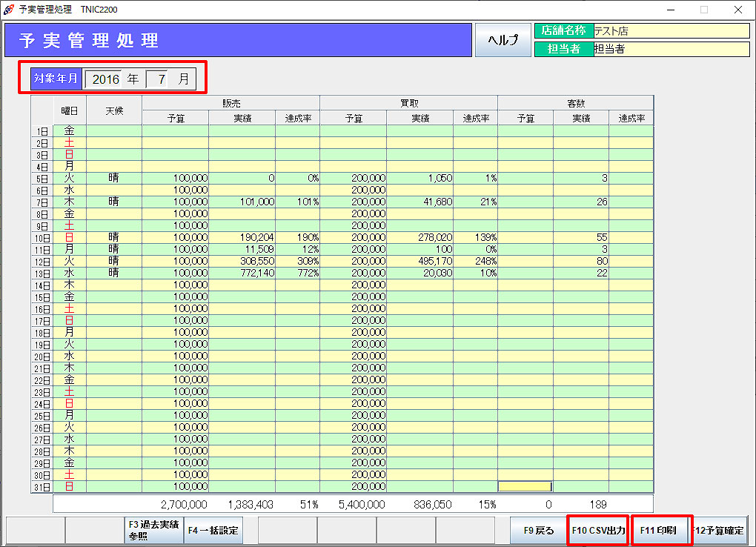Click the application icon in the title bar
The height and width of the screenshot is (547, 756).
click(x=9, y=10)
